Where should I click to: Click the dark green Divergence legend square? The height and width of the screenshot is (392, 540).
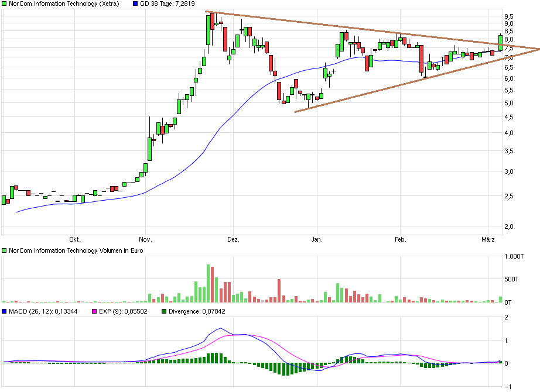[164, 311]
